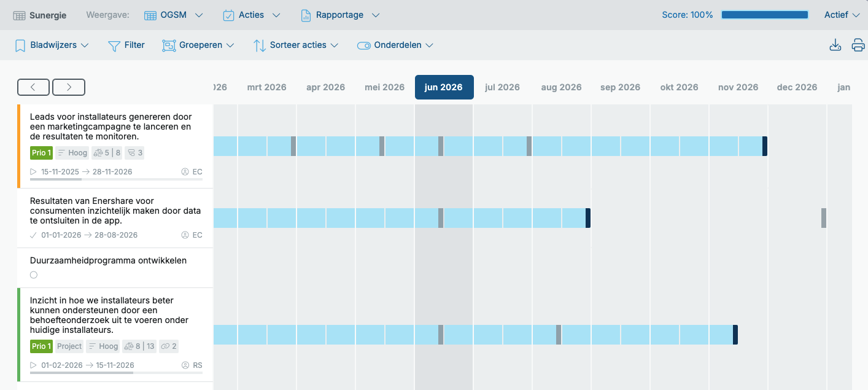This screenshot has width=868, height=390.
Task: Click the download icon in toolbar
Action: click(835, 45)
